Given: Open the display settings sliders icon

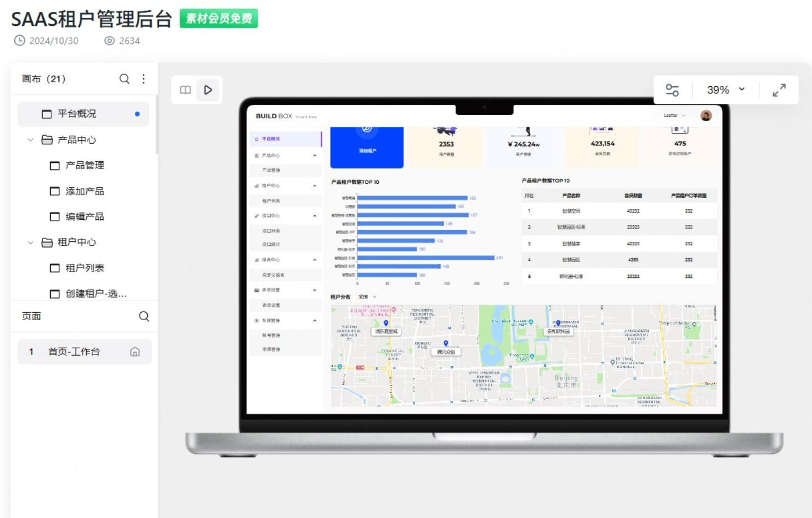Looking at the screenshot, I should pyautogui.click(x=672, y=90).
